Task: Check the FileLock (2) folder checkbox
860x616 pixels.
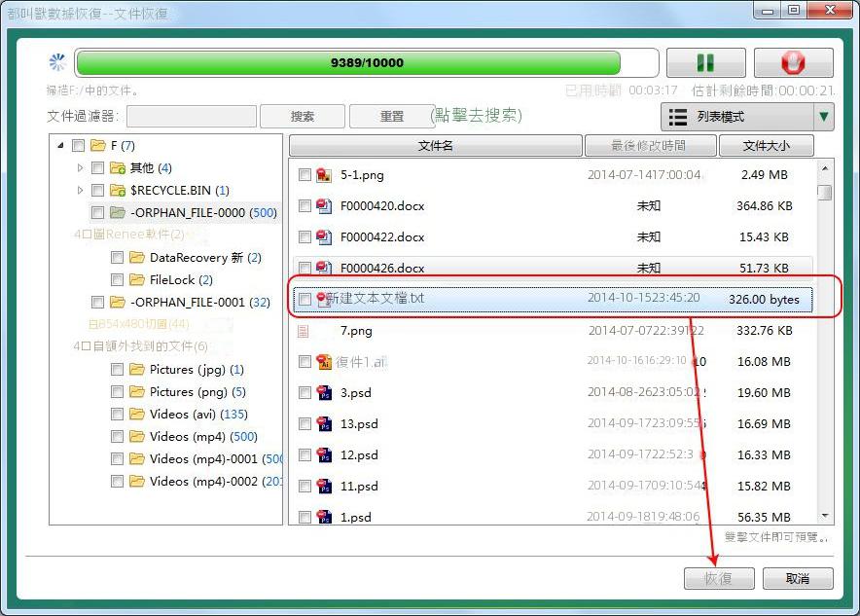Action: click(x=117, y=279)
